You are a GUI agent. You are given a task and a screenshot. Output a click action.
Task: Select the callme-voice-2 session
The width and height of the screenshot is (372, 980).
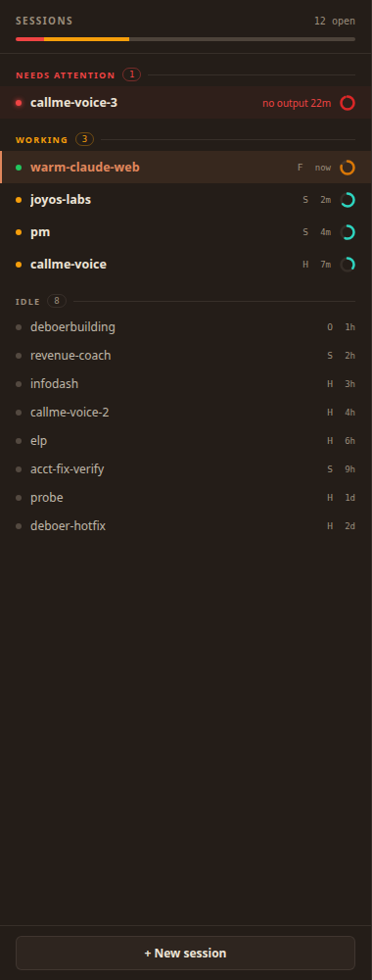click(x=186, y=413)
